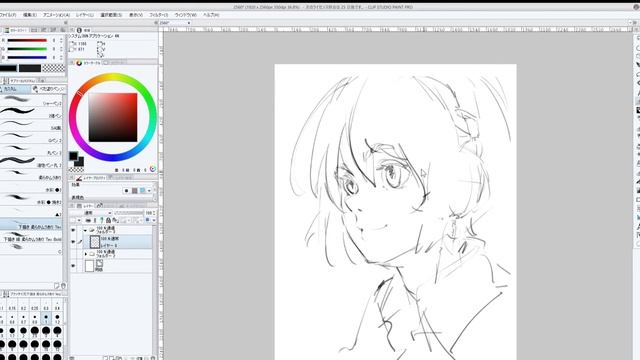Click the R value stepper arrows
The height and width of the screenshot is (360, 640).
tap(62, 40)
